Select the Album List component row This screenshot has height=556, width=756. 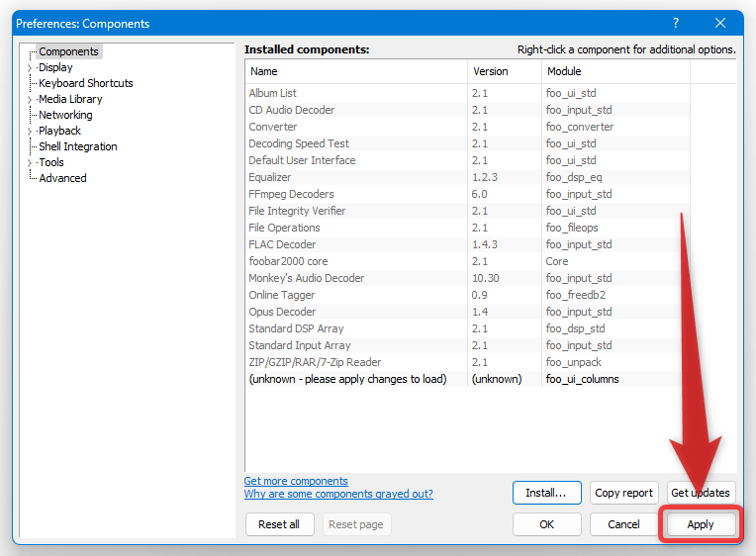468,93
